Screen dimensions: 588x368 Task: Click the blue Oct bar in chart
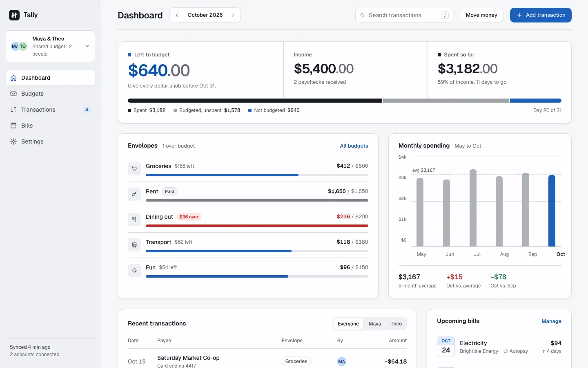tap(552, 211)
